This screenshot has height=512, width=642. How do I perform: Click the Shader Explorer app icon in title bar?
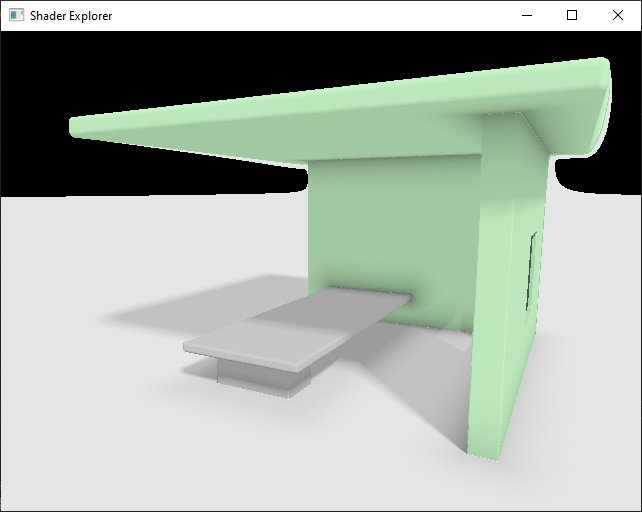click(x=16, y=16)
